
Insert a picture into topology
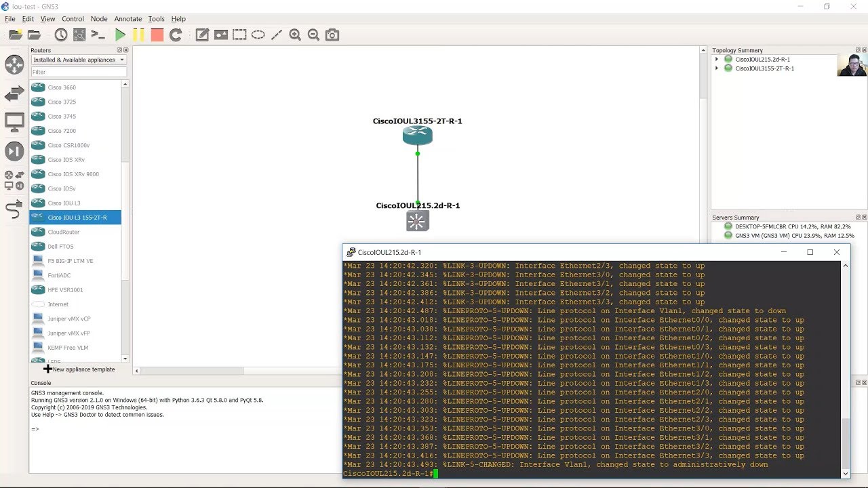221,35
